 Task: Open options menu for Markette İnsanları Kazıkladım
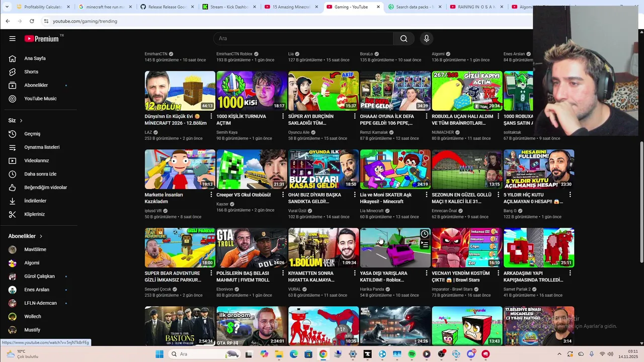(x=211, y=195)
